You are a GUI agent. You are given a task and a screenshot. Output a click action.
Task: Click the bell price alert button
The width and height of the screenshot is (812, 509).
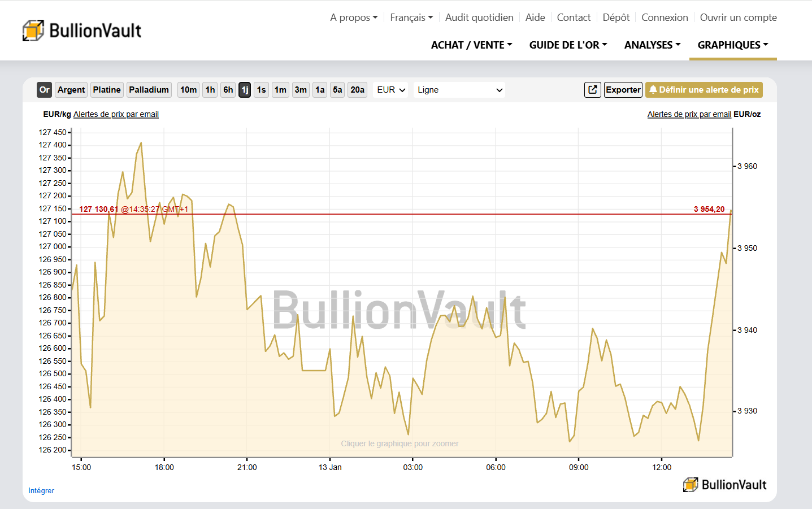[x=704, y=90]
